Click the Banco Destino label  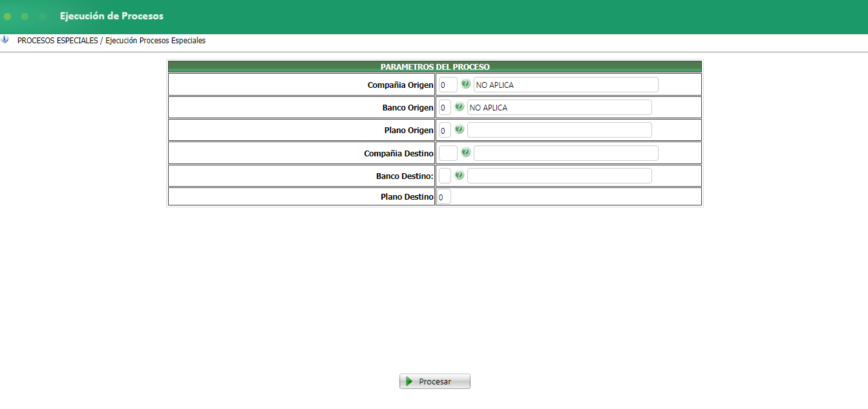(x=405, y=176)
